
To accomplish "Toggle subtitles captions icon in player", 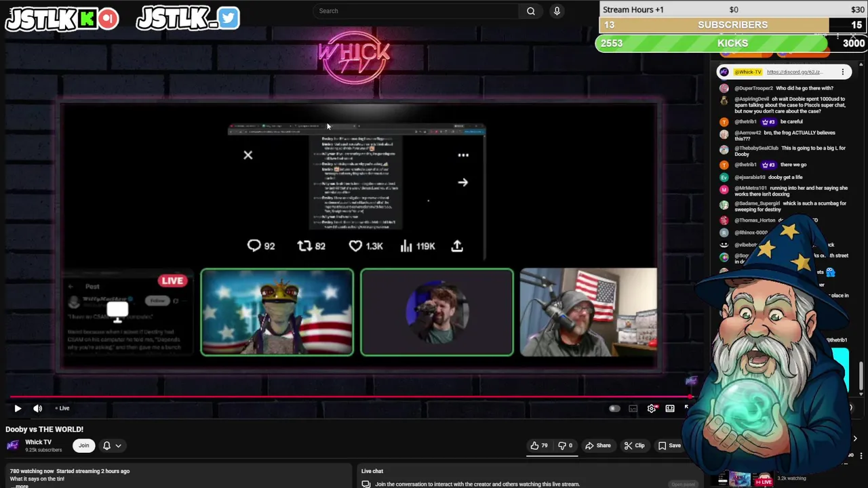I will point(633,408).
